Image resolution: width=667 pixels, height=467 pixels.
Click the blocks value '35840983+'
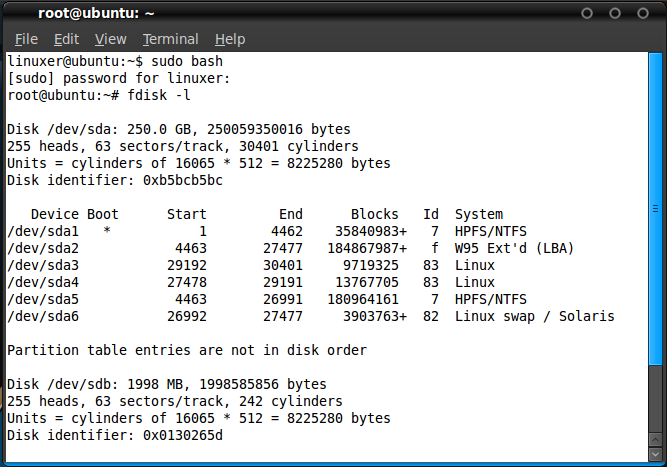pos(371,231)
